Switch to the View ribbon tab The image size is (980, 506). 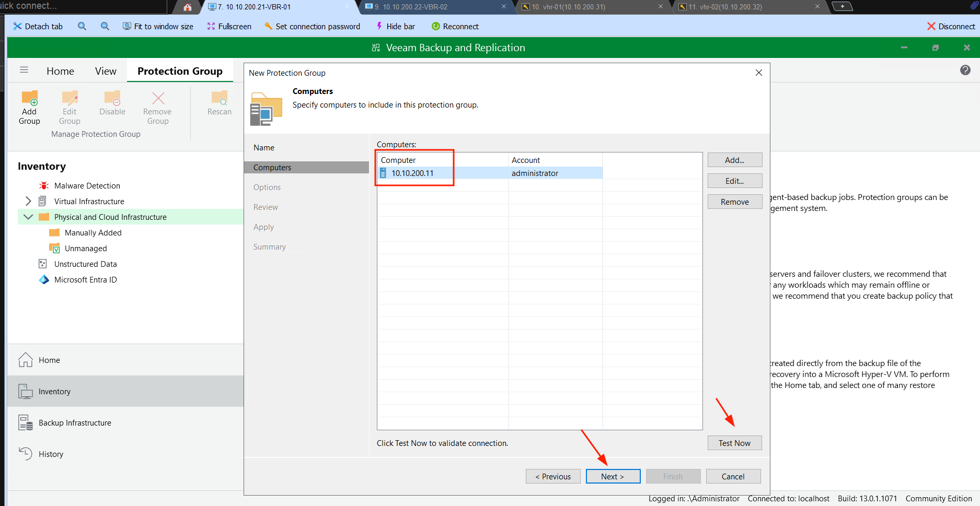click(x=106, y=71)
